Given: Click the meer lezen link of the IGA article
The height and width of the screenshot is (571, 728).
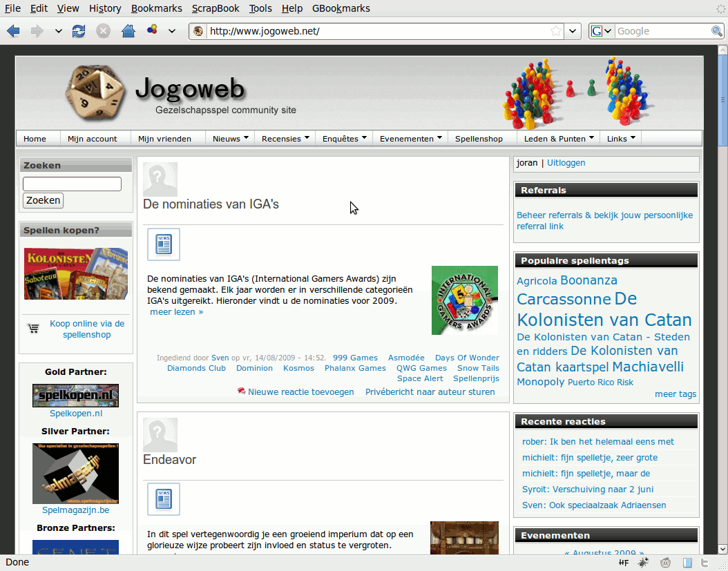Looking at the screenshot, I should pyautogui.click(x=176, y=312).
